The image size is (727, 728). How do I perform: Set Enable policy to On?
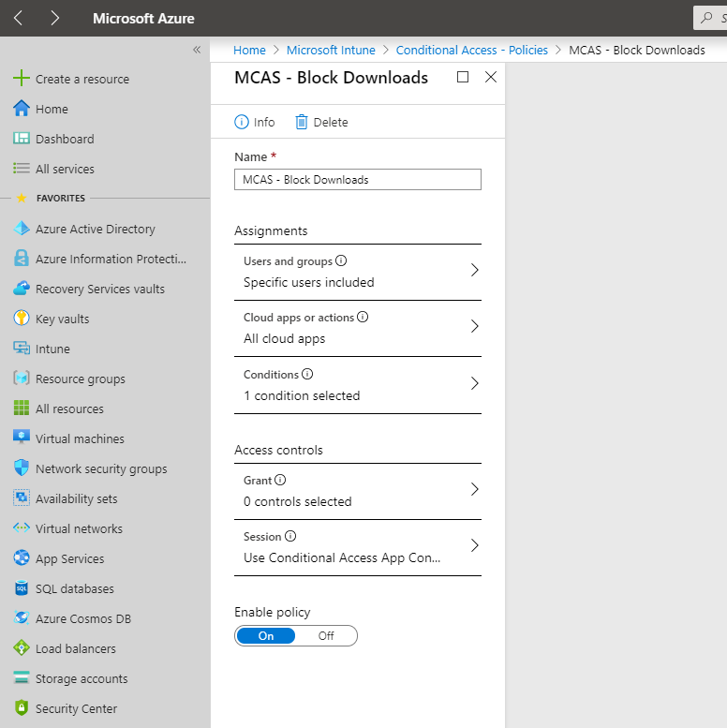click(265, 635)
